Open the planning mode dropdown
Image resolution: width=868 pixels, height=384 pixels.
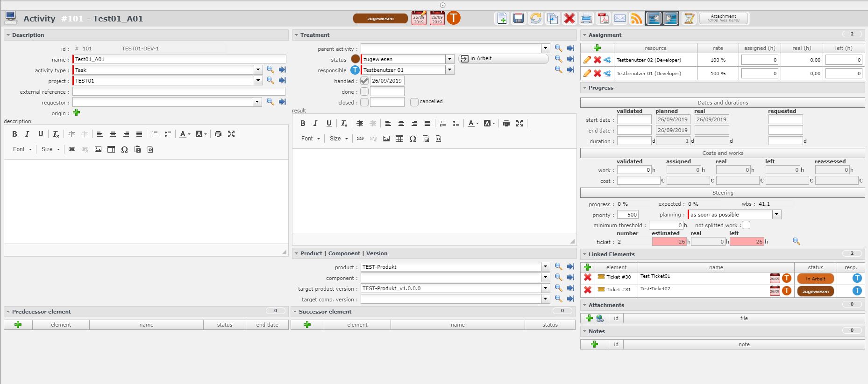pos(776,215)
